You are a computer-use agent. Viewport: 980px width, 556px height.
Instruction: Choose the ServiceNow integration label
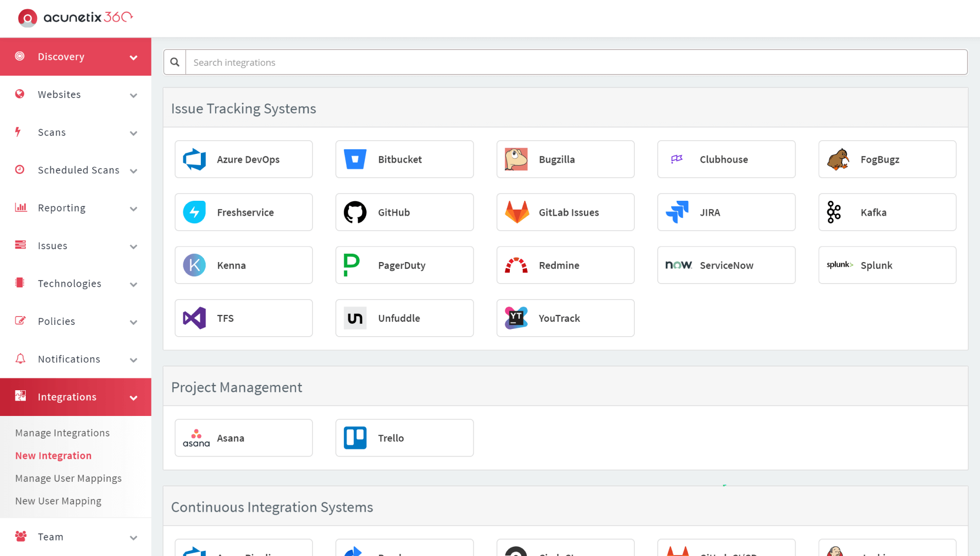tap(726, 265)
